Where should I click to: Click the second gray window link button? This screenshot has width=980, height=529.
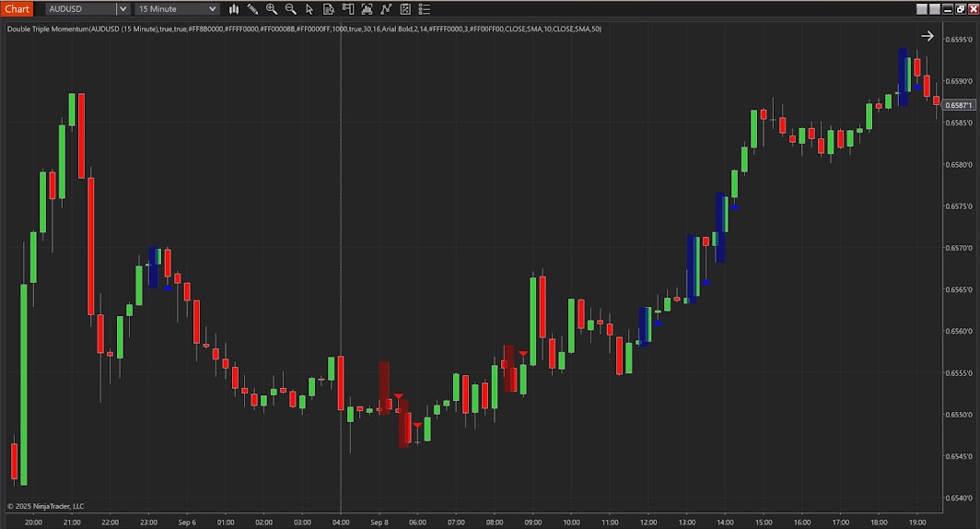935,9
